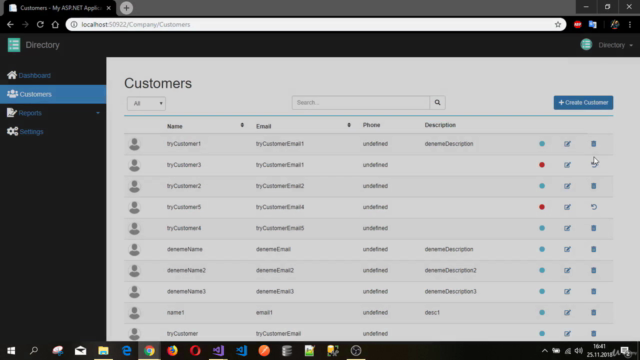Open Reports in sidebar
The width and height of the screenshot is (640, 360).
click(x=30, y=113)
